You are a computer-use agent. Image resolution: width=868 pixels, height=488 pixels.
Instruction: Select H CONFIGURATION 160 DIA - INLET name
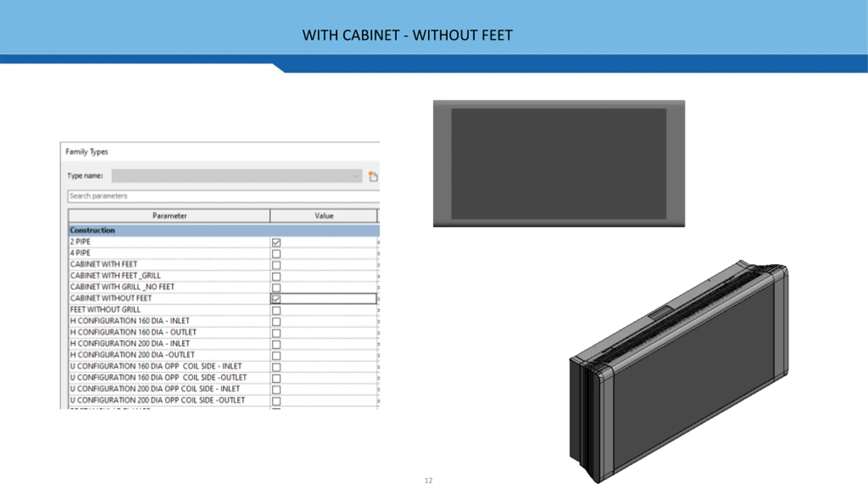coord(130,321)
